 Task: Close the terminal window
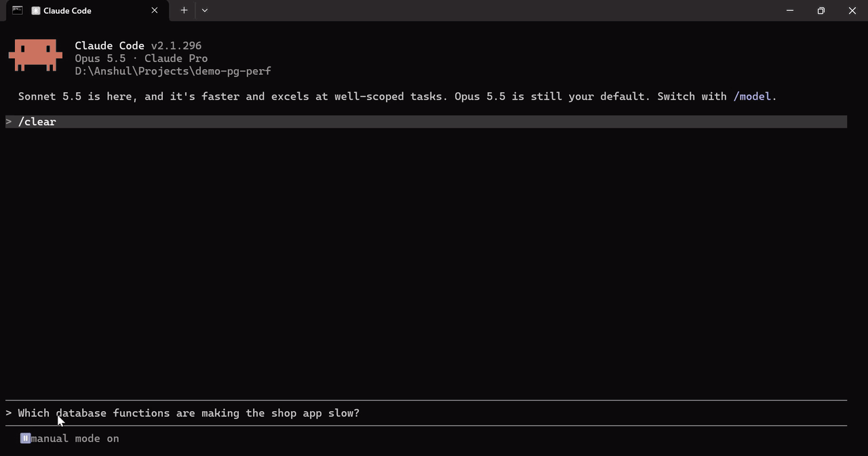pos(852,10)
